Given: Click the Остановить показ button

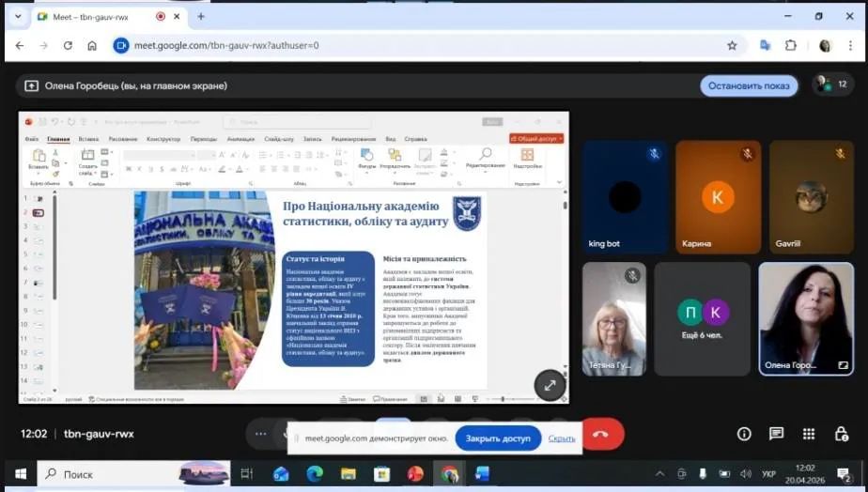Looking at the screenshot, I should pos(749,85).
